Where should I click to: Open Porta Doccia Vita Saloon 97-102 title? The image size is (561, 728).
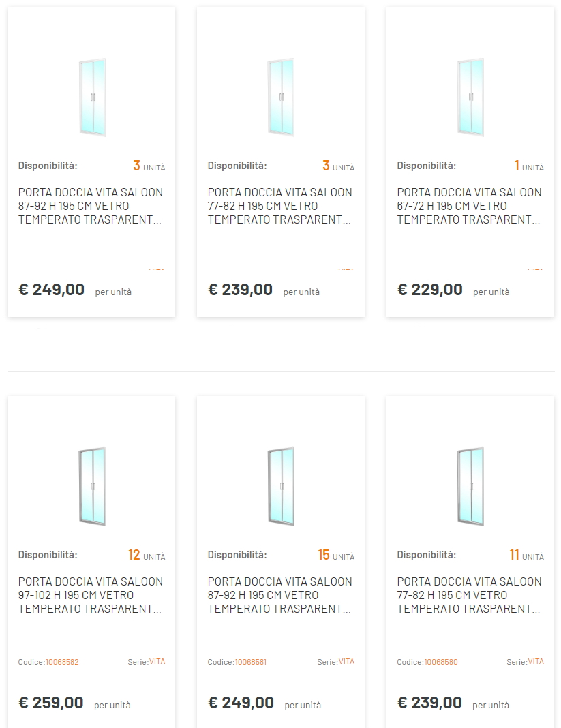click(x=91, y=595)
